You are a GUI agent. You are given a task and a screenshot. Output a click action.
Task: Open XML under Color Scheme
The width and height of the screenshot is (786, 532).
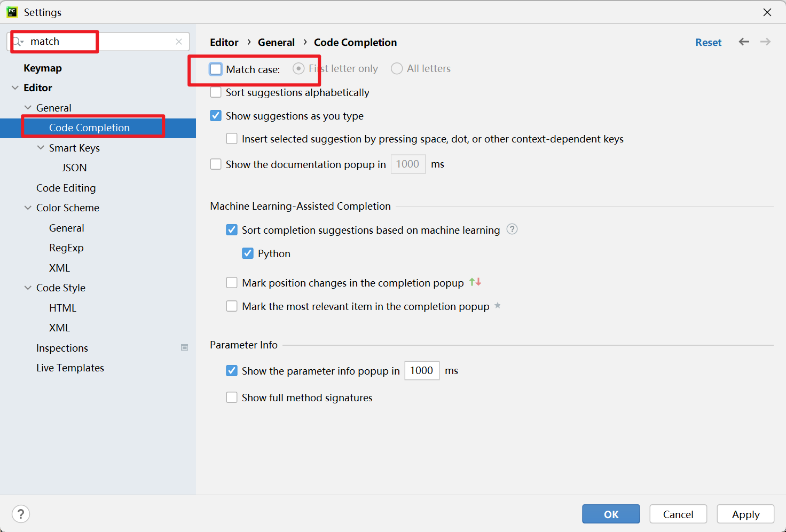[x=60, y=268]
